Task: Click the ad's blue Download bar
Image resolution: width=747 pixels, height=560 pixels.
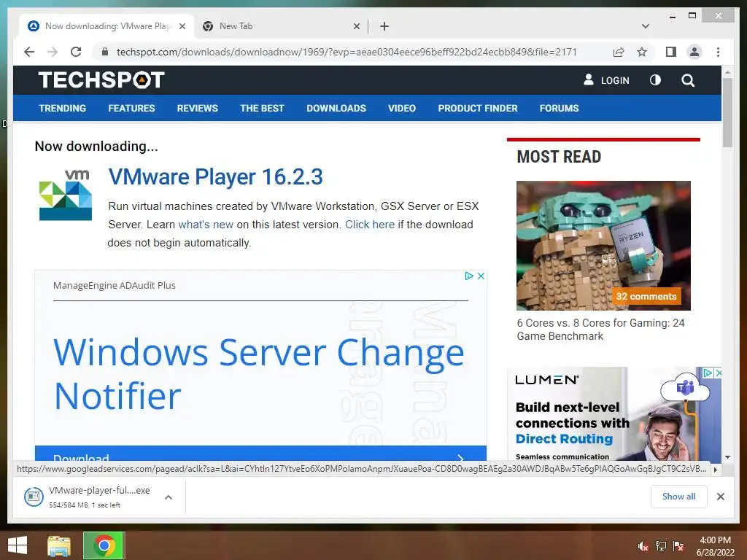Action: pyautogui.click(x=260, y=453)
